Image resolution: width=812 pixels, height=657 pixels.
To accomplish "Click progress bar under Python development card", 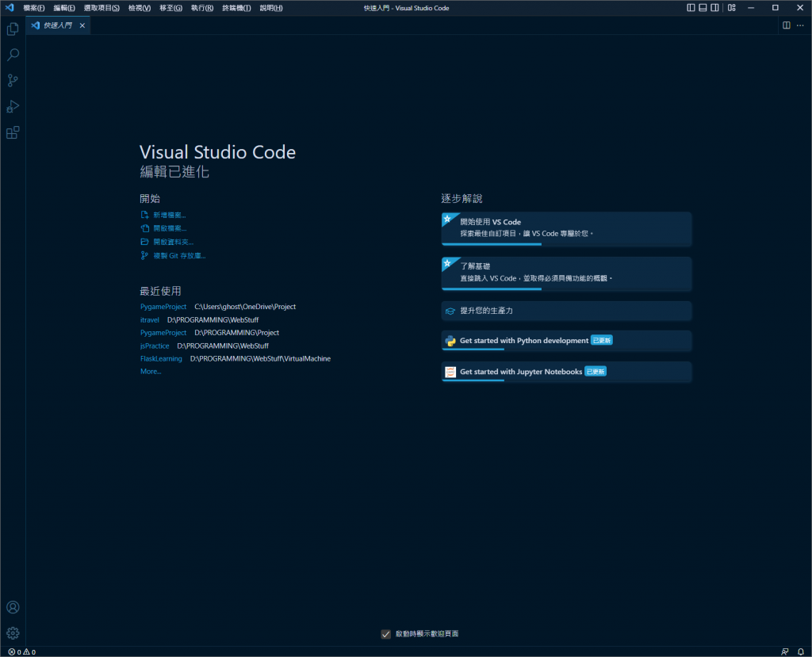I will tap(473, 350).
